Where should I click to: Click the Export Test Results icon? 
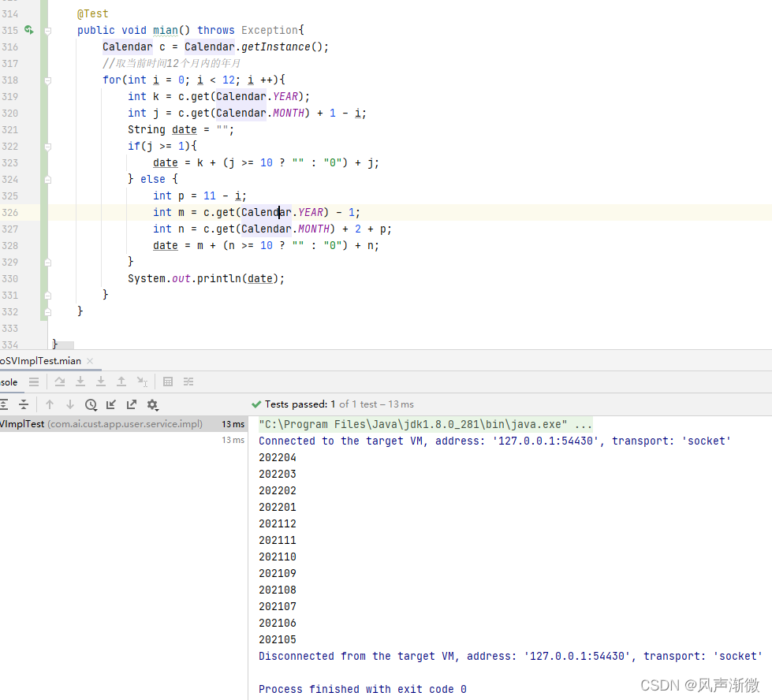click(x=132, y=404)
